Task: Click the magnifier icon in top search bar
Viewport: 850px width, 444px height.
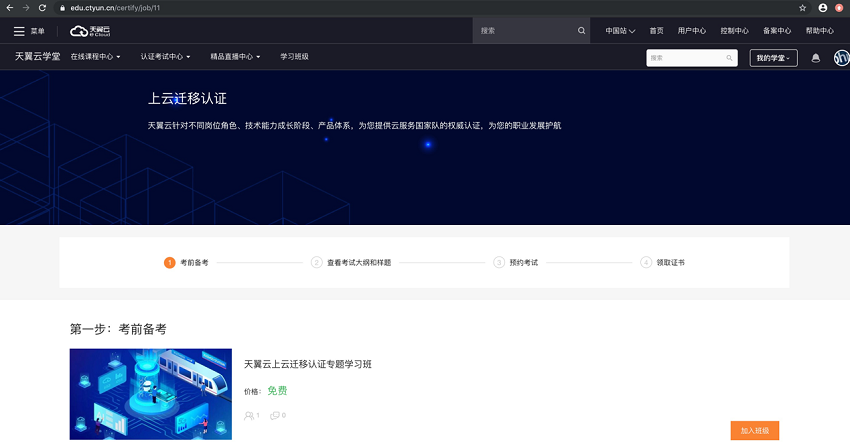Action: (x=581, y=31)
